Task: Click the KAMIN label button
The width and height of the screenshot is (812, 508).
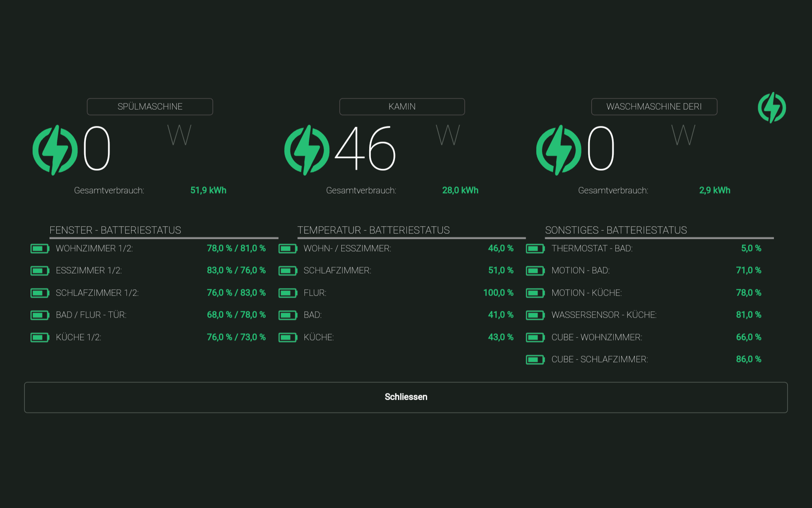Action: click(x=402, y=107)
